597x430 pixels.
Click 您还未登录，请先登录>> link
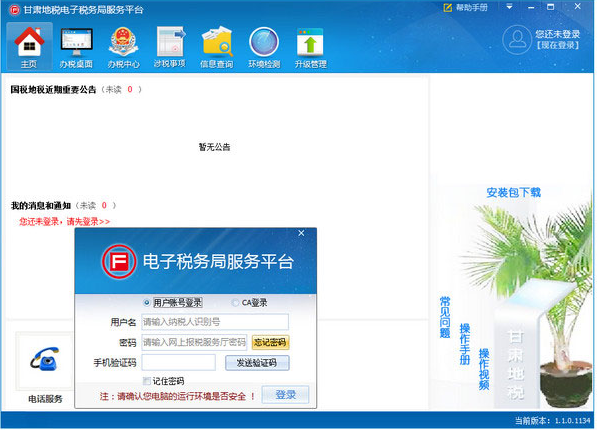click(x=65, y=221)
